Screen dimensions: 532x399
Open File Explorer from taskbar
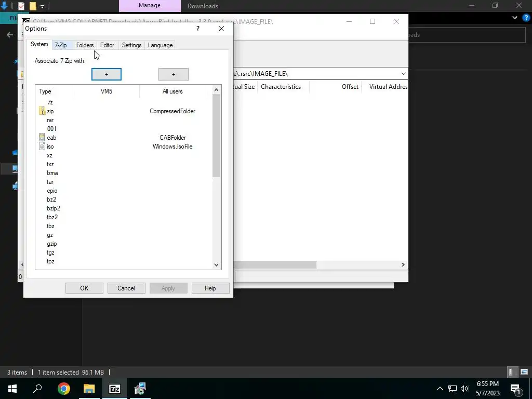tap(89, 389)
